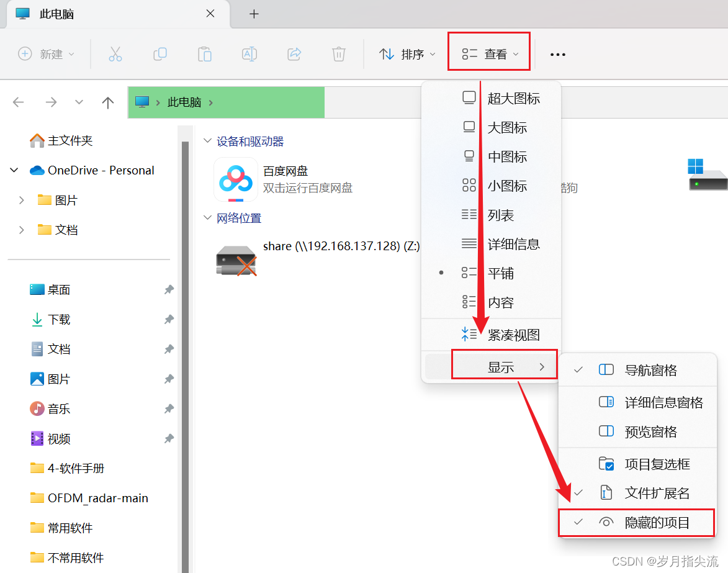Toggle 文件扩展名 file extensions option
The image size is (728, 573).
click(637, 493)
